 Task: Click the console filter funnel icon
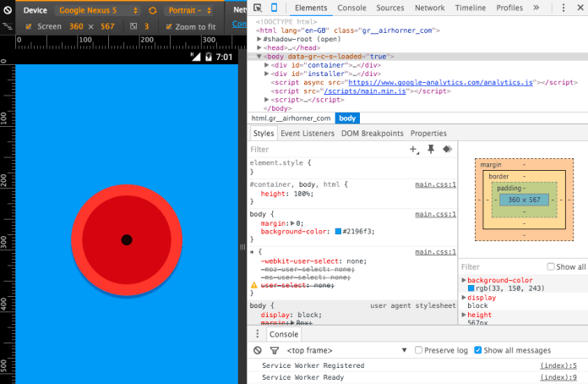(275, 351)
